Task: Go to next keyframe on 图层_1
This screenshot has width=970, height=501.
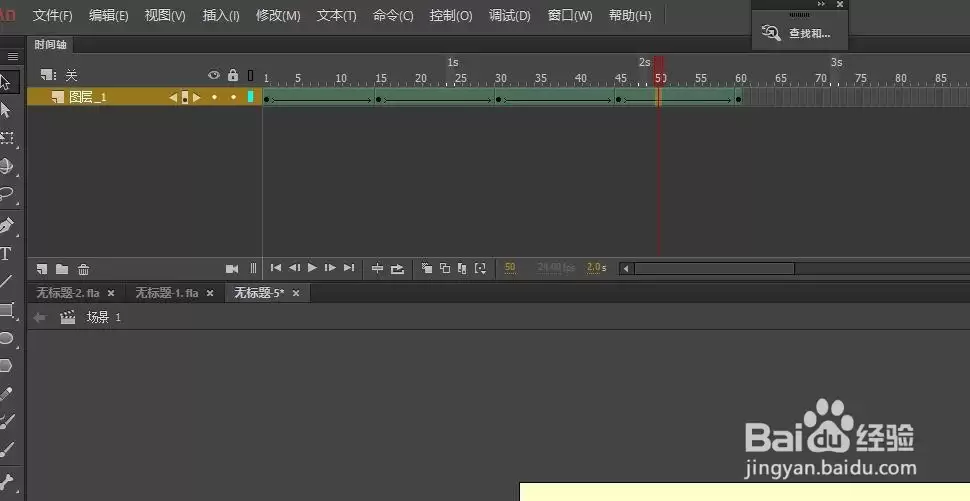Action: (x=196, y=97)
